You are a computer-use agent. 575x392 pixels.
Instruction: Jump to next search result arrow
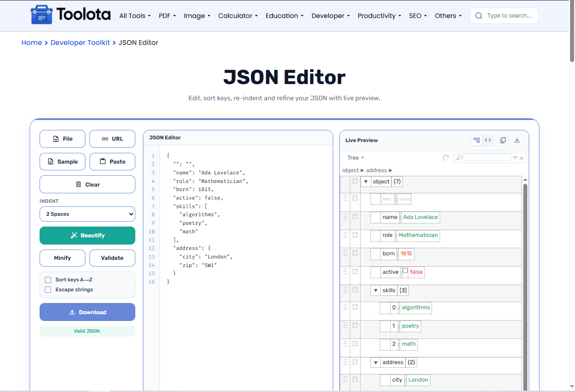(515, 158)
